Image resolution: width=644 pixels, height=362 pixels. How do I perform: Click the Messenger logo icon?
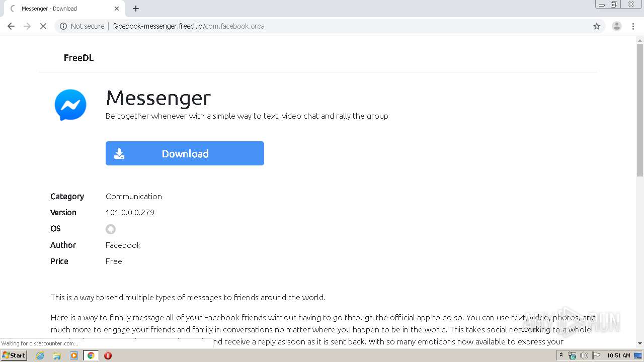70,105
